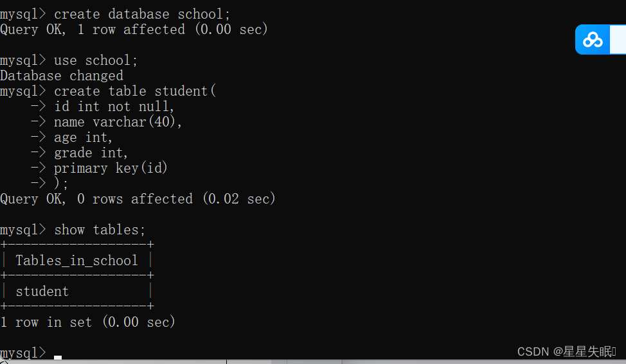Click the 'create table student(' line
This screenshot has width=626, height=364.
[135, 91]
